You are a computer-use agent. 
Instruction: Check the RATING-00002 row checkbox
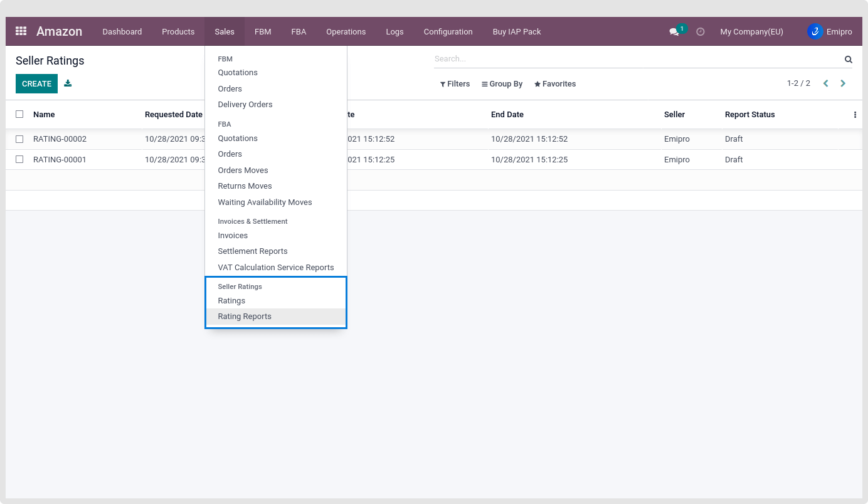(x=19, y=139)
